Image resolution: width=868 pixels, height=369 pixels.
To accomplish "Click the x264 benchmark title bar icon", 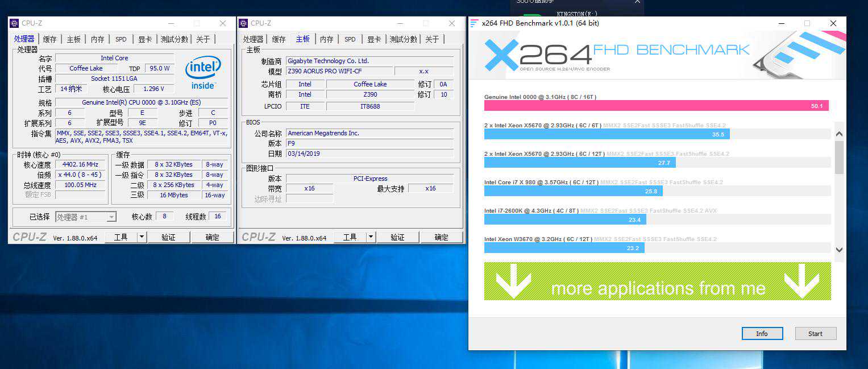I will tap(474, 23).
